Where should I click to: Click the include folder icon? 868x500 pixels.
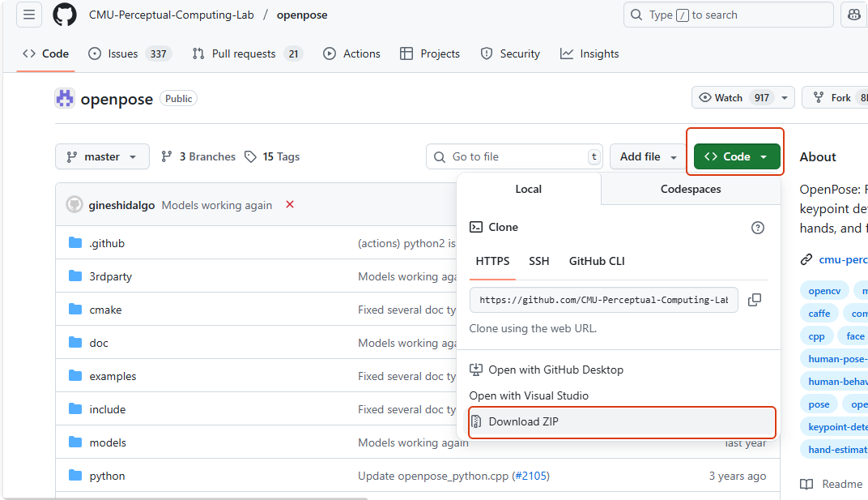pos(75,409)
